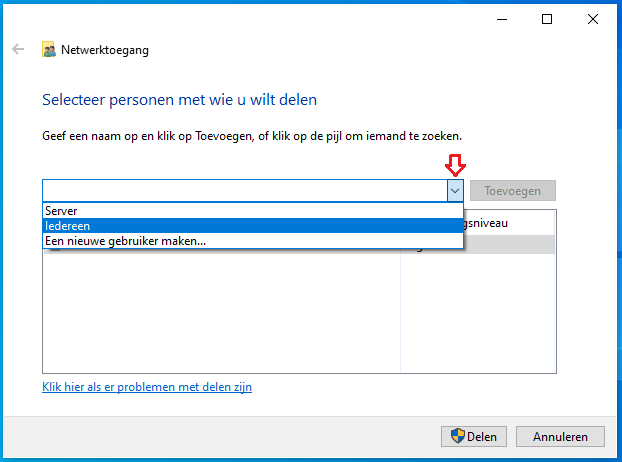622x462 pixels.
Task: Click the Netwerktoegang title text
Action: tap(105, 50)
